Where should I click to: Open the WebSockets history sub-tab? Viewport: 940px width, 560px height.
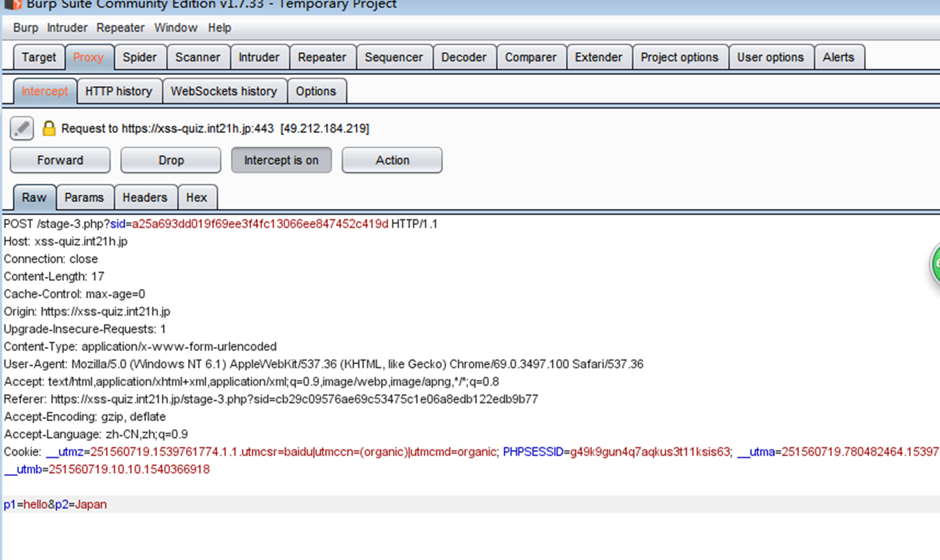pyautogui.click(x=224, y=91)
